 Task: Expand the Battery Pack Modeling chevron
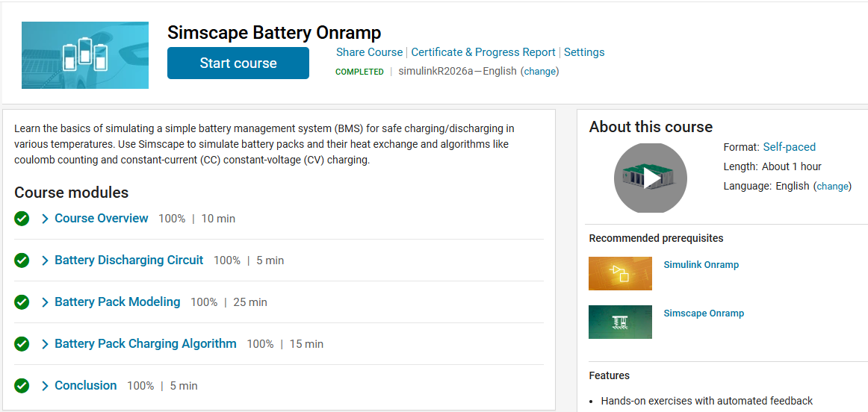[x=46, y=302]
